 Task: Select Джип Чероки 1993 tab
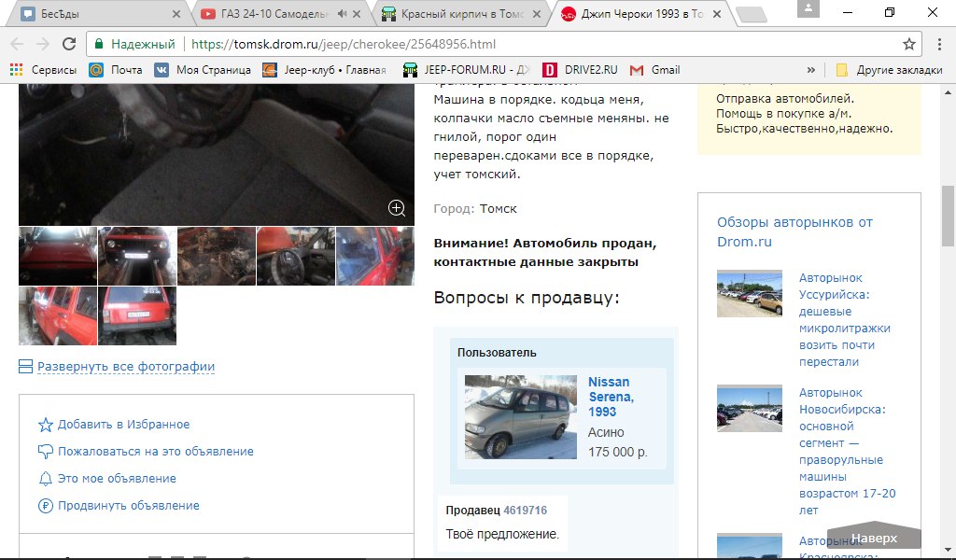tap(641, 13)
